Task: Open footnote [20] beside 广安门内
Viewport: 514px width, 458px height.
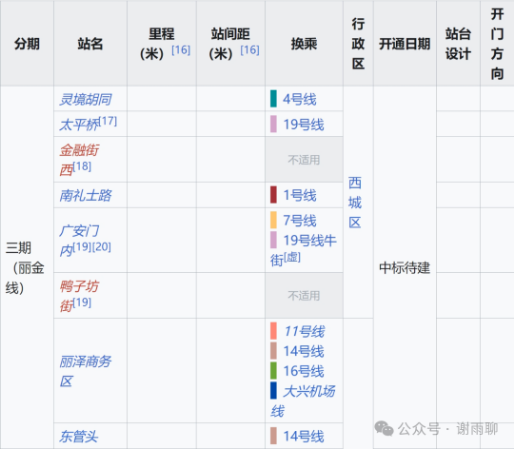Action: [x=102, y=247]
